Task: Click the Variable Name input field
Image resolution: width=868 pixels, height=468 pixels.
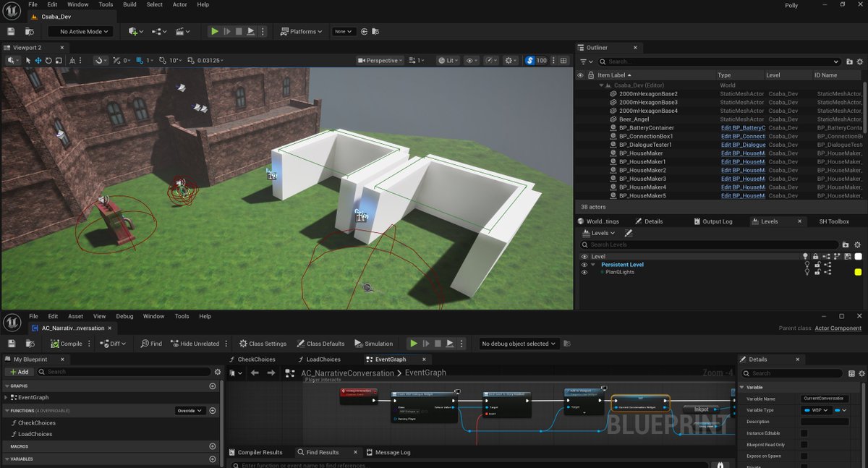Action: tap(825, 399)
